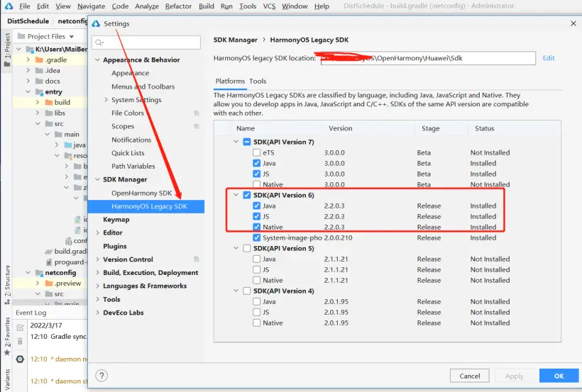Select OpenHarmony SDK in the Settings tree

click(x=141, y=194)
